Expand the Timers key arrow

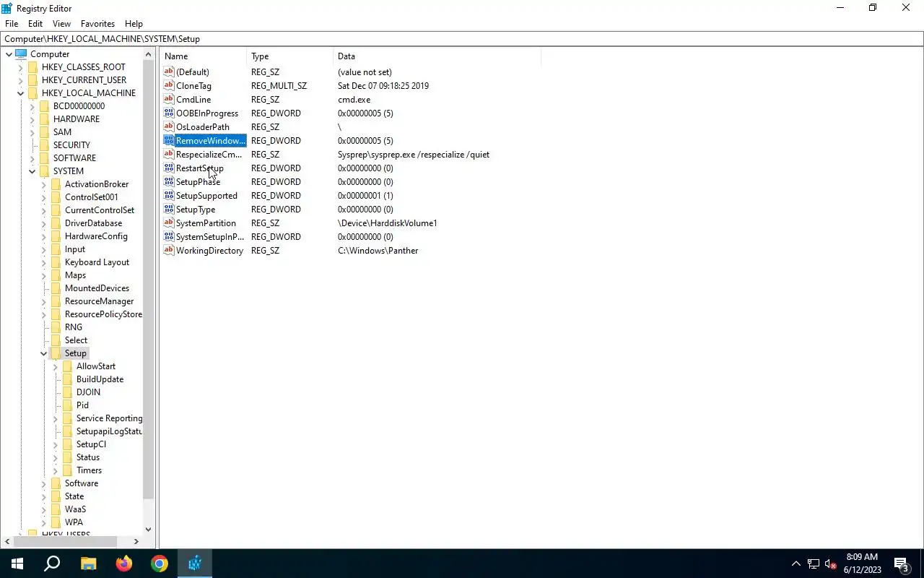click(x=55, y=470)
